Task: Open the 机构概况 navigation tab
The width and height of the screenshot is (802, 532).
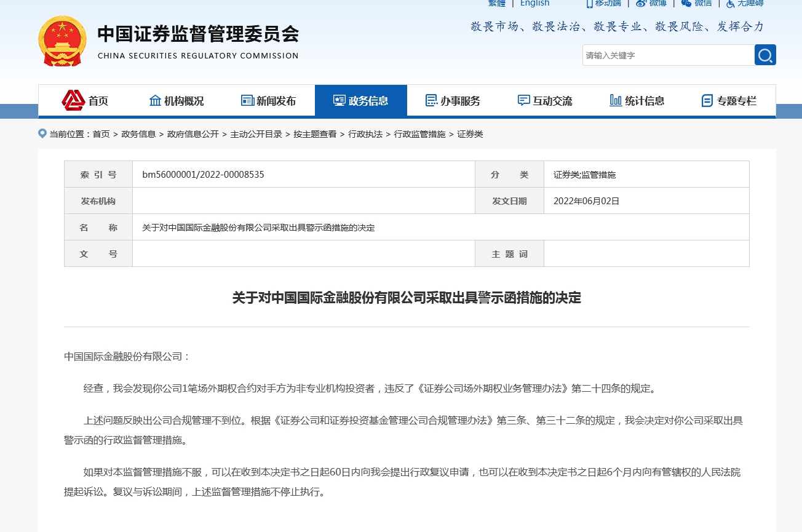Action: 177,100
